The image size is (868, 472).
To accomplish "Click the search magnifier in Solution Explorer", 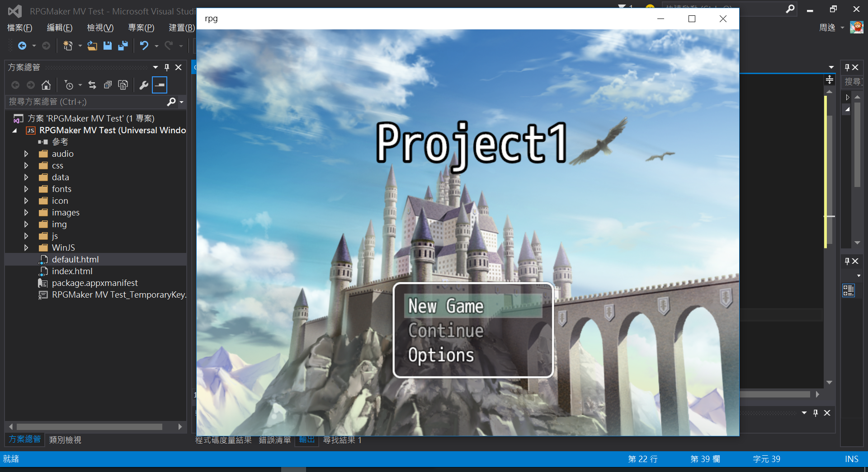I will click(171, 102).
